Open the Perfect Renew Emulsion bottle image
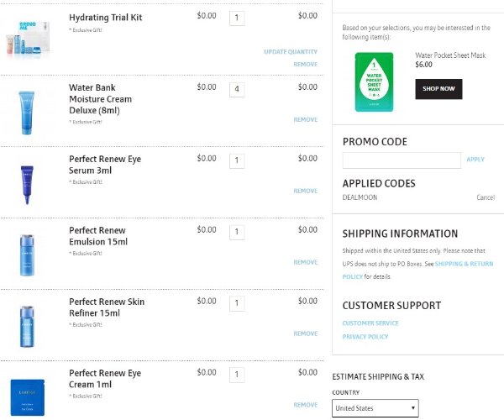Viewport: 504px width, 420px height. coord(27,255)
